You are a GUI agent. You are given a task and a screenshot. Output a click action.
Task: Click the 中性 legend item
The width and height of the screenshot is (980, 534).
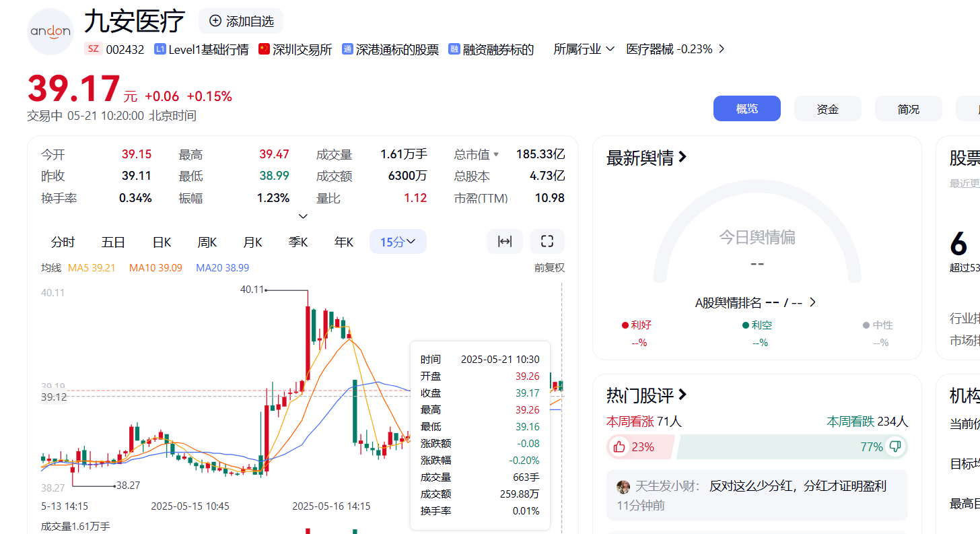pyautogui.click(x=878, y=325)
